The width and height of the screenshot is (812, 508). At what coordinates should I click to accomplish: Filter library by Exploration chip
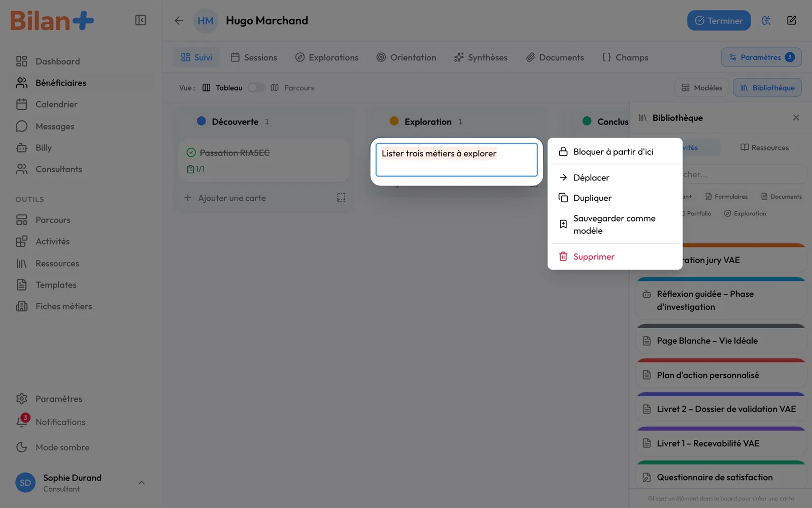(x=745, y=213)
